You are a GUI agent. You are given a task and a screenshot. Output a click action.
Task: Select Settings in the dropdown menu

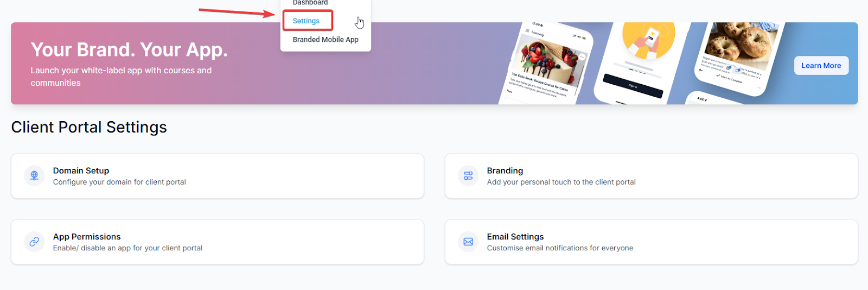pos(306,21)
